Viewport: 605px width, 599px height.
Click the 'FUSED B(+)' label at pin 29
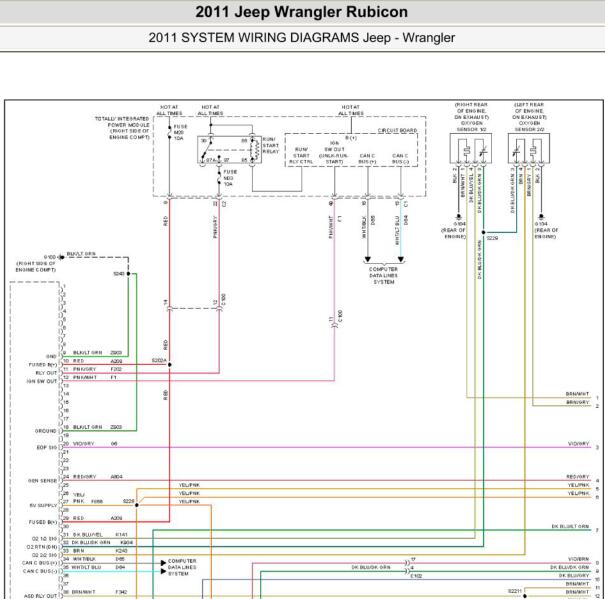coord(43,522)
